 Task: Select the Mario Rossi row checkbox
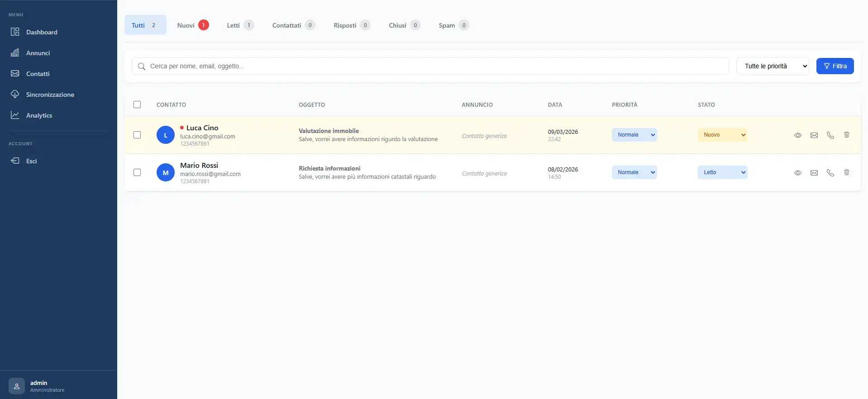click(137, 172)
